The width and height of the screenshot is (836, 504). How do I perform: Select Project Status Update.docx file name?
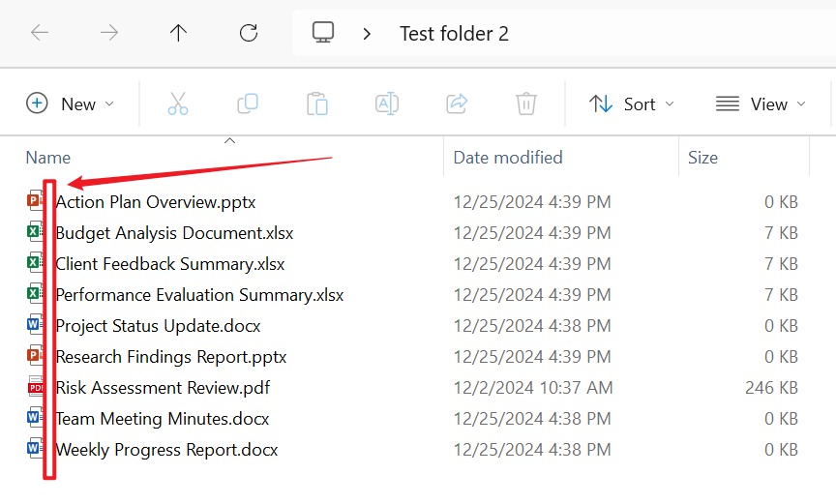click(x=158, y=326)
